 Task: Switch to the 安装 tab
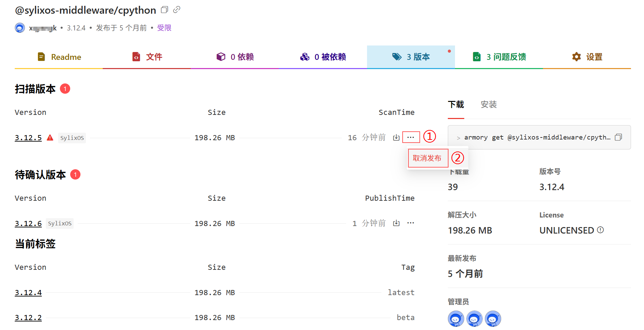489,105
